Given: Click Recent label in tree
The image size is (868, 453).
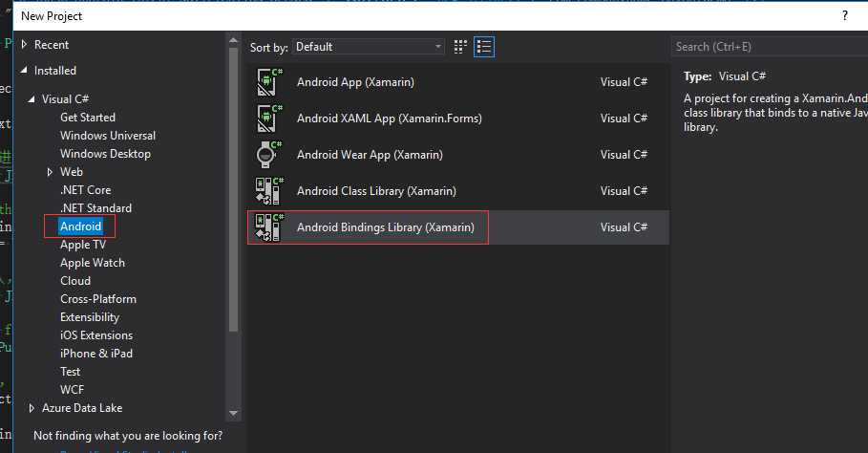Looking at the screenshot, I should 52,44.
